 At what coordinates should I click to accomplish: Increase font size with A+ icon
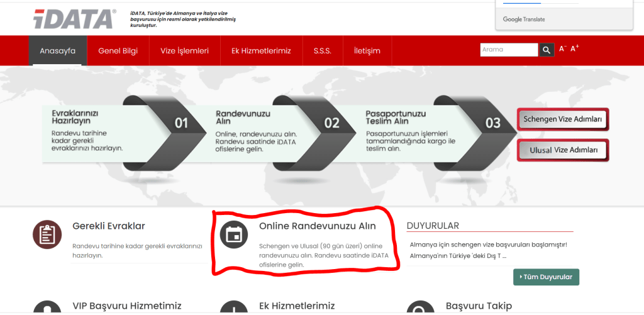click(575, 48)
